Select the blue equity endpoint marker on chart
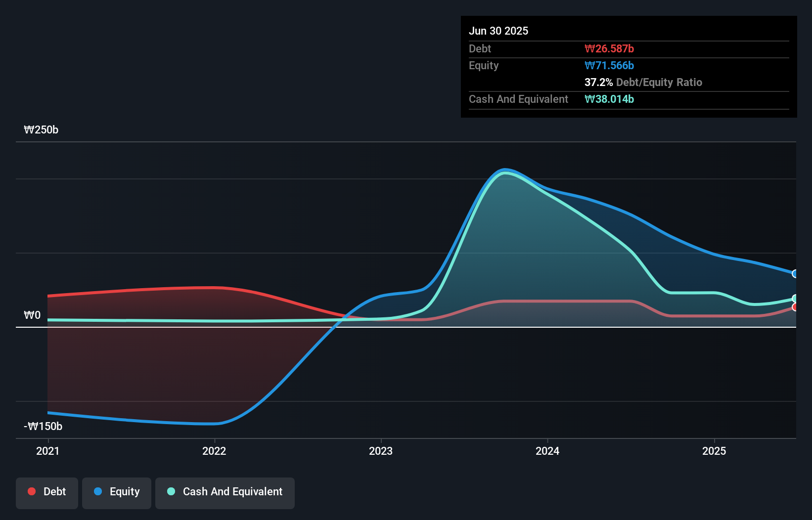Screen dimensions: 812x520 click(795, 273)
